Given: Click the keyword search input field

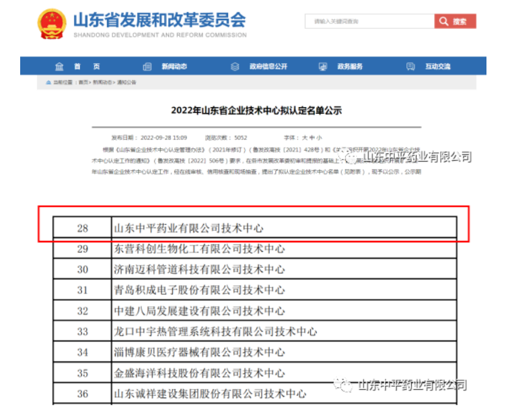Looking at the screenshot, I should pyautogui.click(x=369, y=22).
